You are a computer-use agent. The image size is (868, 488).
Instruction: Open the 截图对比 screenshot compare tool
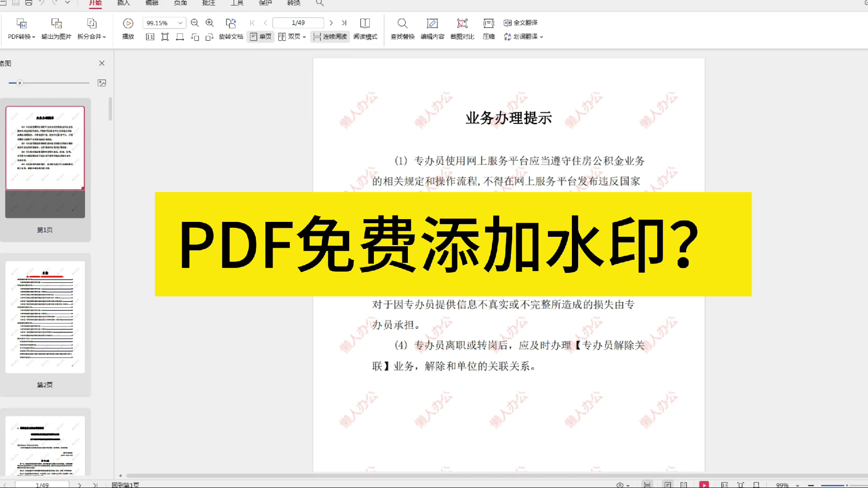462,29
